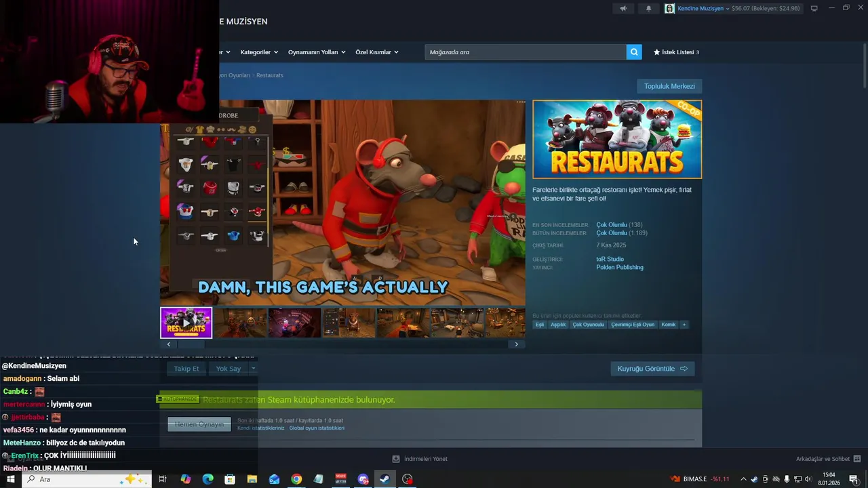Viewport: 868px width, 488px height.
Task: Open toR Studio developer link
Action: tap(610, 259)
